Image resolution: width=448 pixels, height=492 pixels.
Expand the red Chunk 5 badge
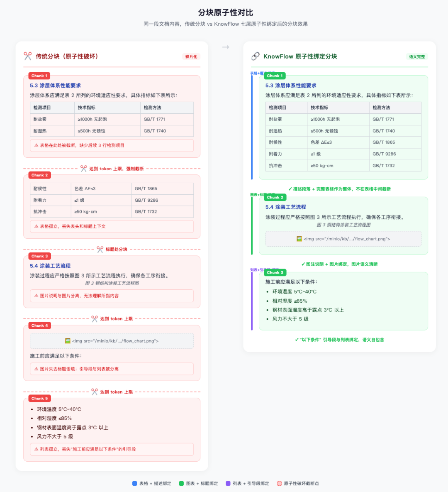[39, 398]
